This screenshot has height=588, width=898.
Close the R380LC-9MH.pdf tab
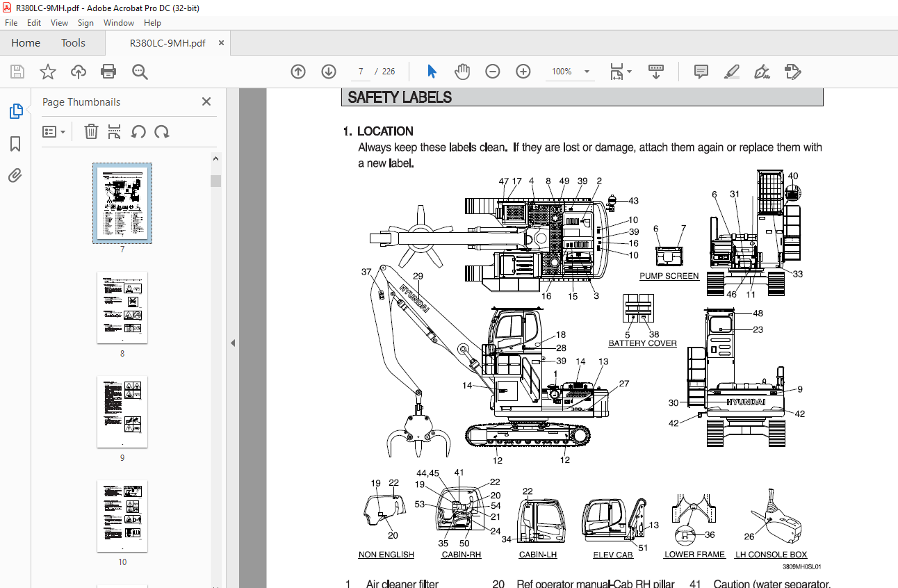coord(221,43)
